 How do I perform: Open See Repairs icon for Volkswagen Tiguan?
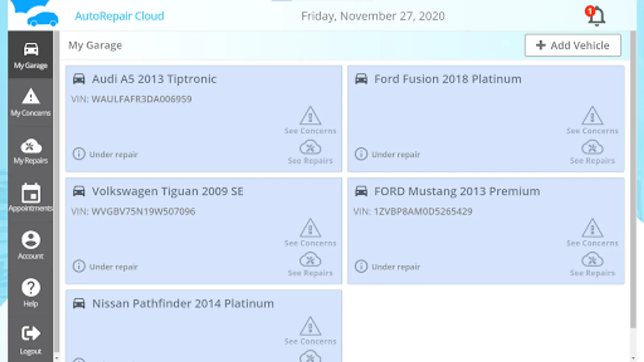tap(310, 260)
